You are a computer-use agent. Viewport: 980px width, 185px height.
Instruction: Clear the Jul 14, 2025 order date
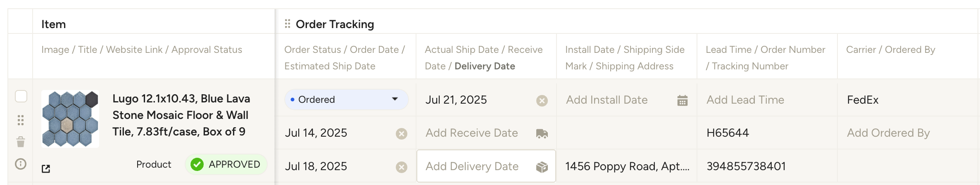coord(401,133)
